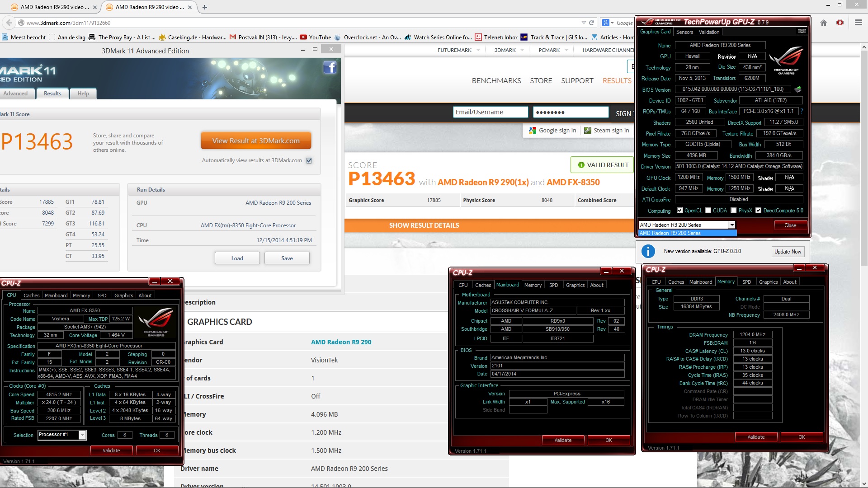
Task: Toggle the OpenCL checkbox in GPU-Z
Action: (x=679, y=211)
